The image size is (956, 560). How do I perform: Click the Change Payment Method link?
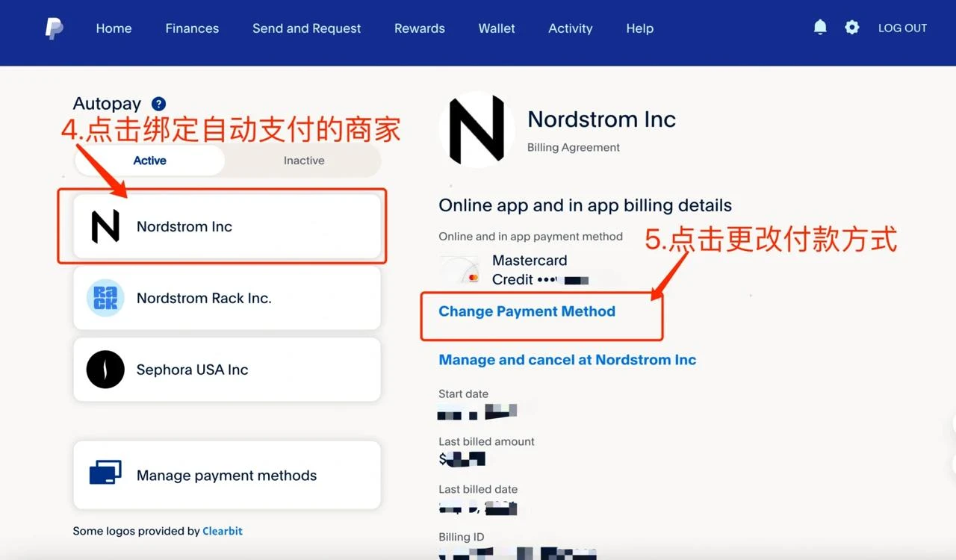coord(527,311)
